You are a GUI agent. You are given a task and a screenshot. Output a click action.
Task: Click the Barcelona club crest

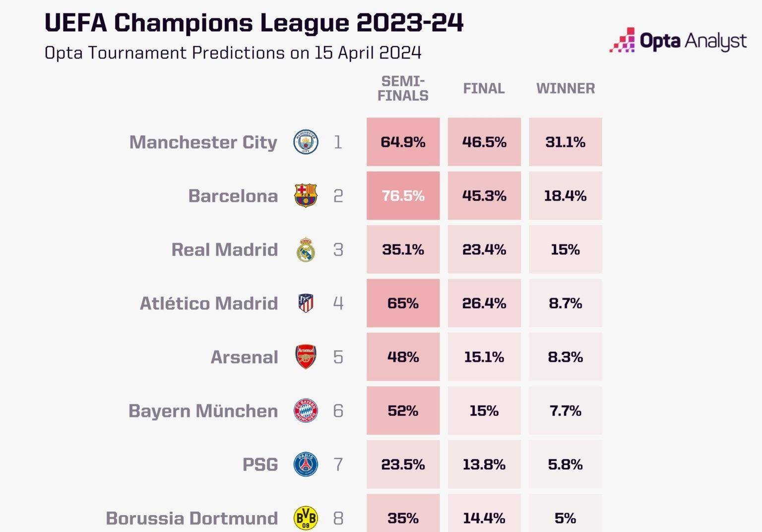(306, 196)
